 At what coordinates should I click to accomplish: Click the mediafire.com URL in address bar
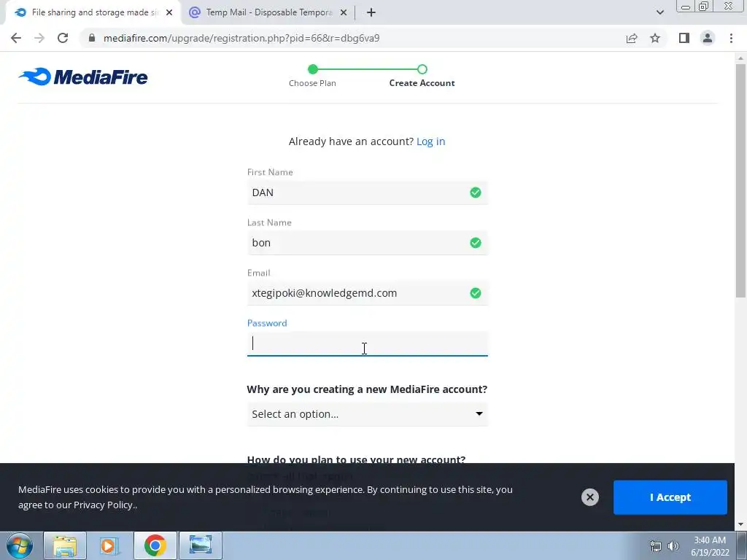click(241, 38)
